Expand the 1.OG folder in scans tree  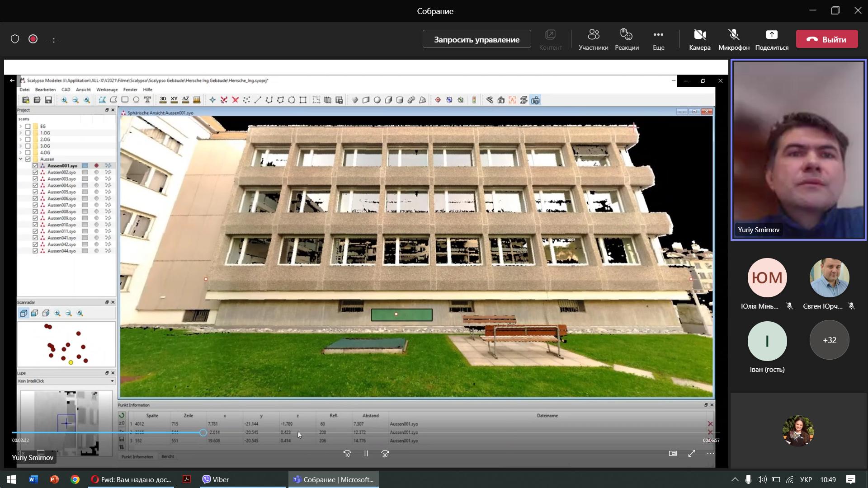(x=20, y=133)
